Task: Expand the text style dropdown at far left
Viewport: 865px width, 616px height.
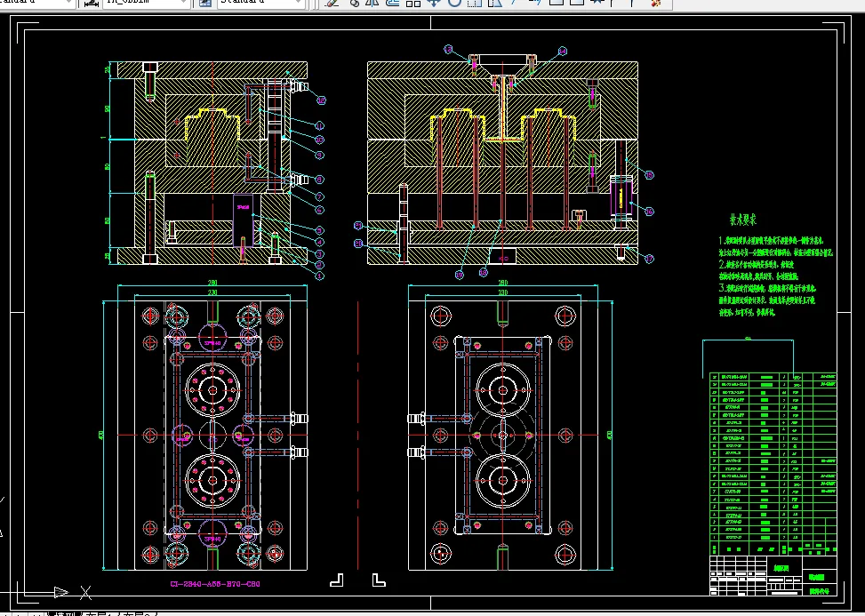Action: click(x=68, y=3)
